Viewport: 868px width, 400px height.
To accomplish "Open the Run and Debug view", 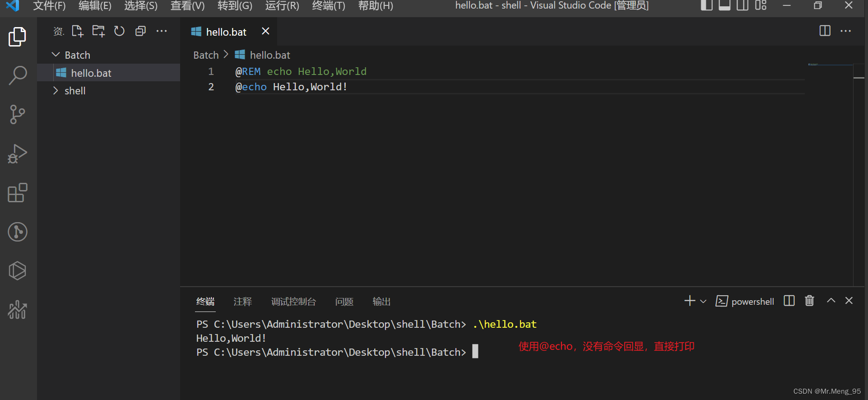I will (x=18, y=154).
